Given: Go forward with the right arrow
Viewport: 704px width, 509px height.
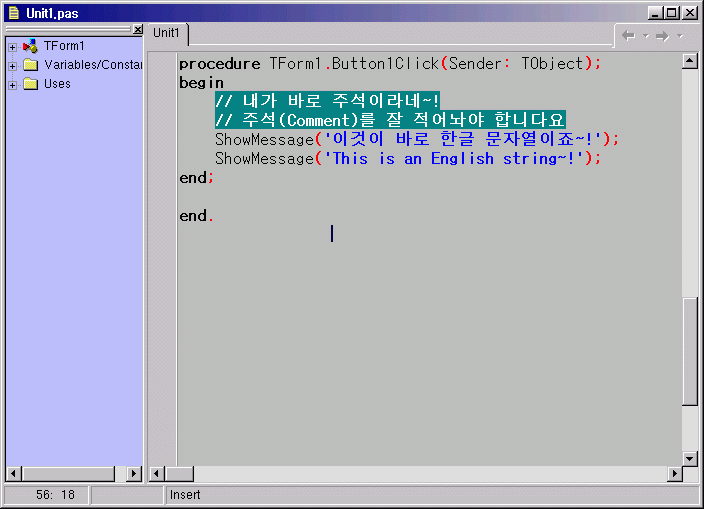Looking at the screenshot, I should pos(662,36).
